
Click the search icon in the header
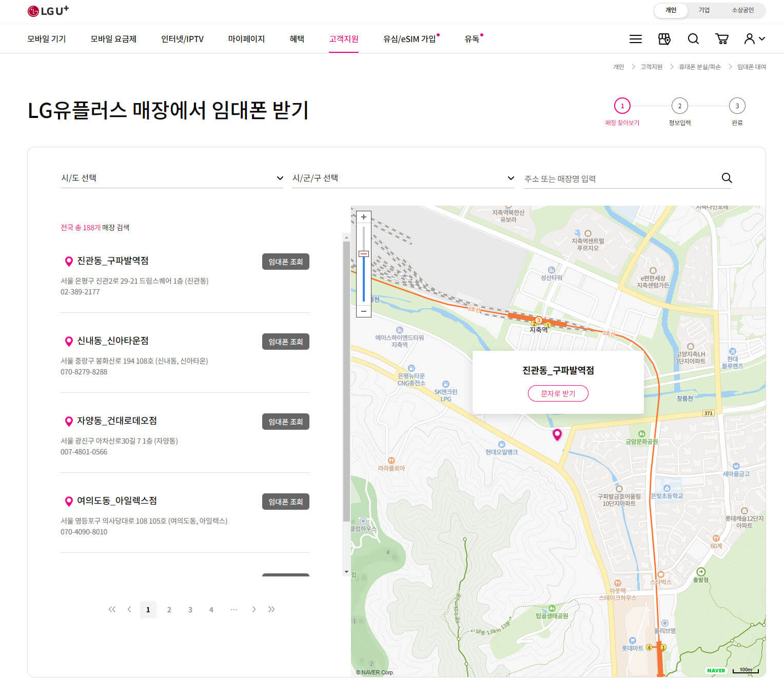[x=693, y=38]
